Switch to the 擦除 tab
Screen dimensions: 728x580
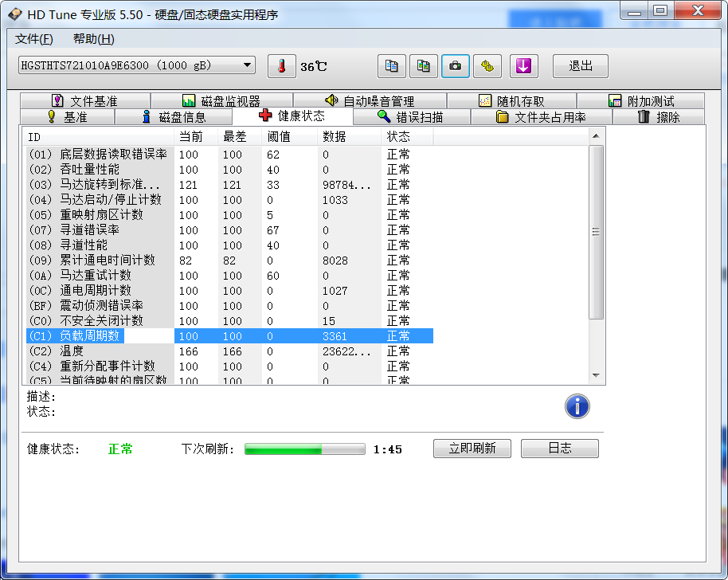click(659, 116)
